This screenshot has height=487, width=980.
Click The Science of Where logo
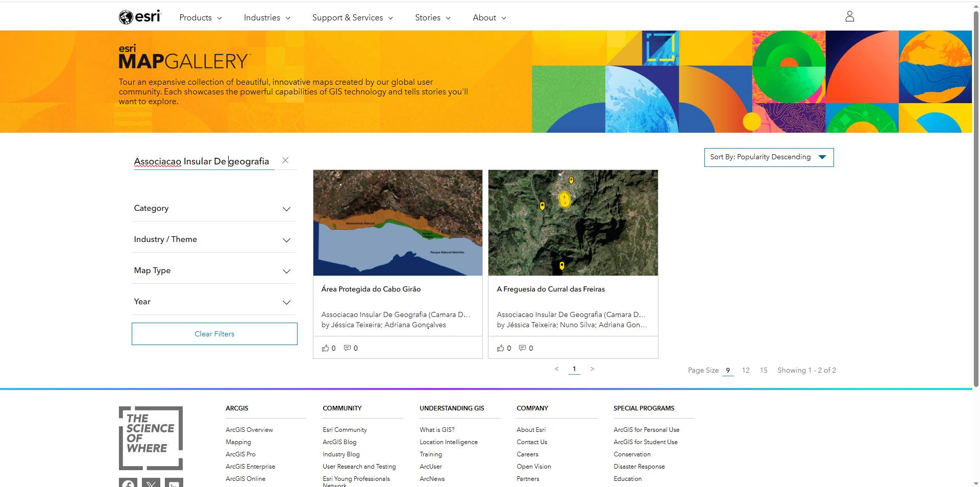(151, 438)
